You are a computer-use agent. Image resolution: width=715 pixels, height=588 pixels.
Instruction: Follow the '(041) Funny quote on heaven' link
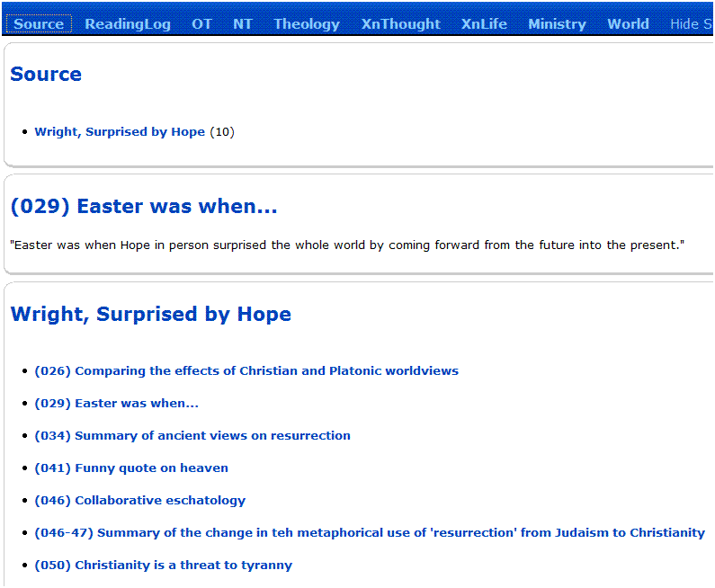(x=131, y=468)
